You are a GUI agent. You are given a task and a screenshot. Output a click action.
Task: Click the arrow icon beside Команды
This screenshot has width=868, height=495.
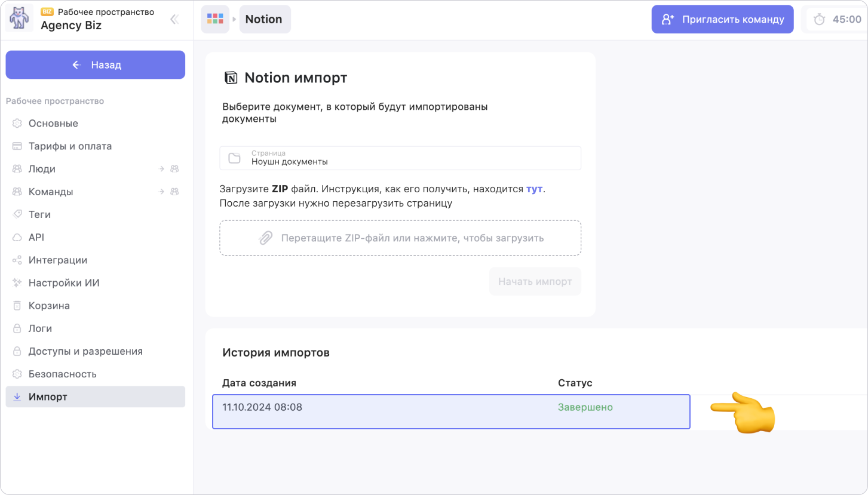click(161, 192)
